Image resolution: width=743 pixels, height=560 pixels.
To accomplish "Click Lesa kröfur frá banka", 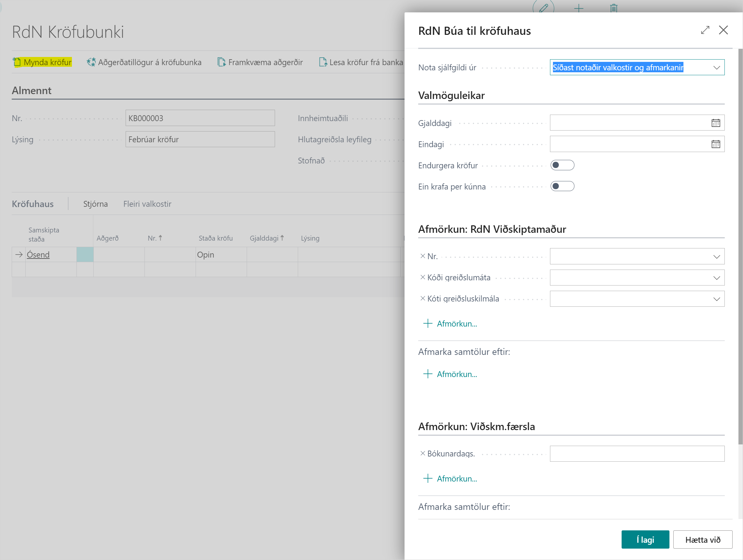I will 361,62.
